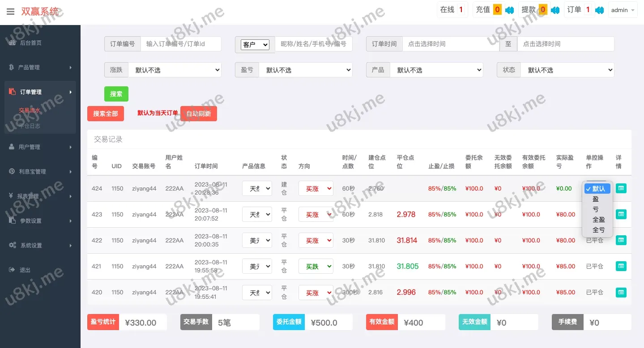
Task: Open details icon for order 424
Action: point(621,188)
